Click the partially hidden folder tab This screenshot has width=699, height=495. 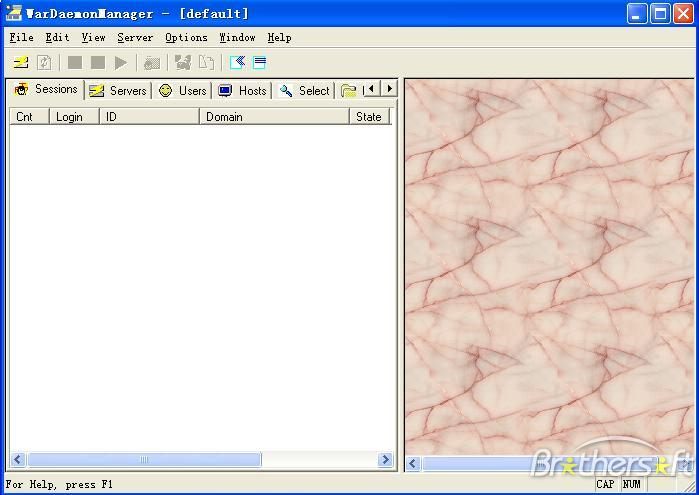[x=350, y=91]
